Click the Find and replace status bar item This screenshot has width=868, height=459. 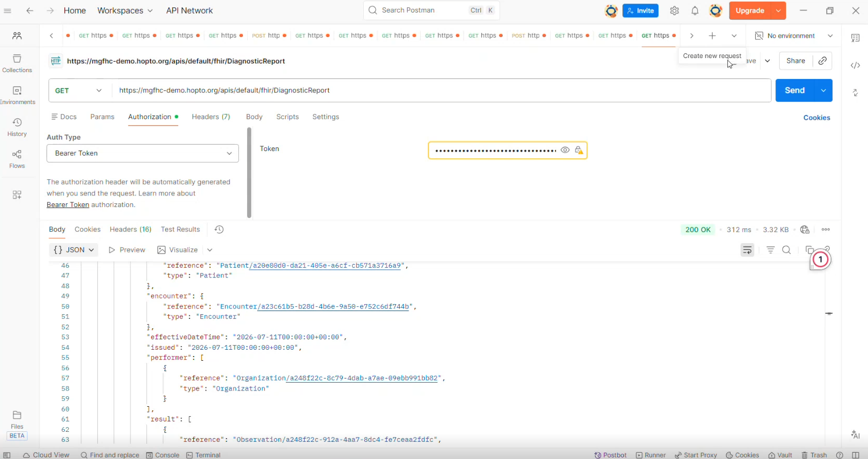(110, 455)
